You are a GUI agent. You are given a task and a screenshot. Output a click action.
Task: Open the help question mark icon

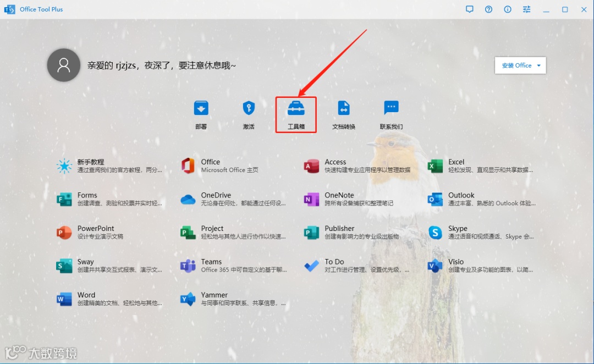pos(489,9)
